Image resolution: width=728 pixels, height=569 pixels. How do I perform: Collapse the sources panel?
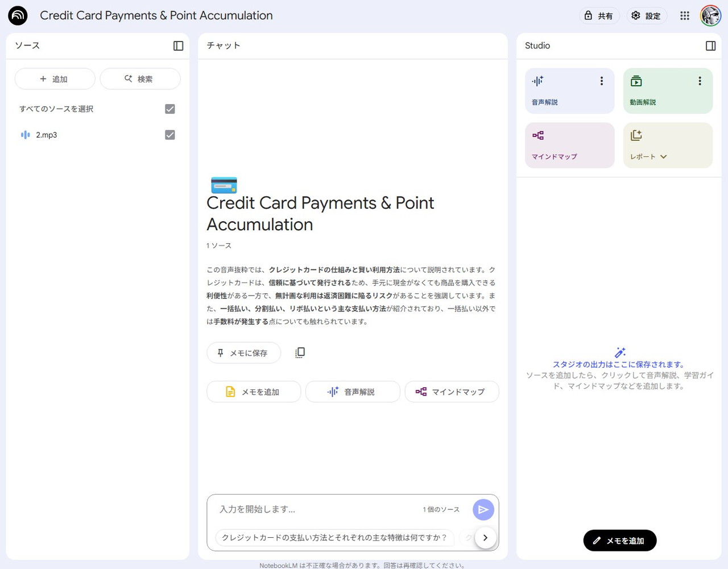(178, 46)
